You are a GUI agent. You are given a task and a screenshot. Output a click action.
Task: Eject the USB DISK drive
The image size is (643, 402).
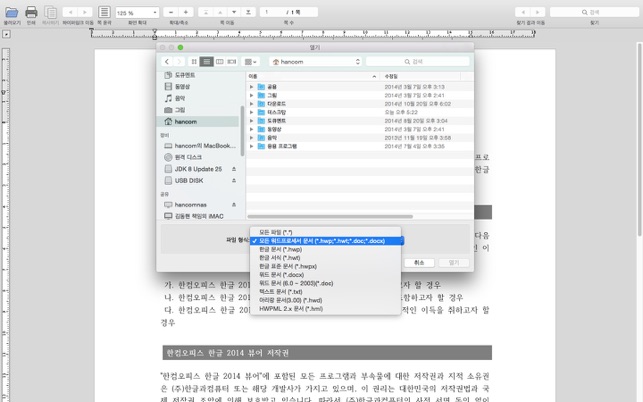click(234, 181)
